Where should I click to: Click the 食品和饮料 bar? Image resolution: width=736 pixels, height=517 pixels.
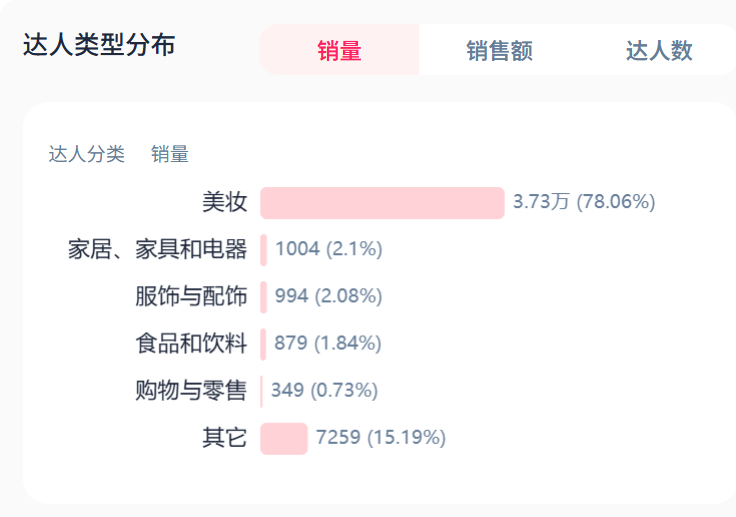click(x=264, y=343)
